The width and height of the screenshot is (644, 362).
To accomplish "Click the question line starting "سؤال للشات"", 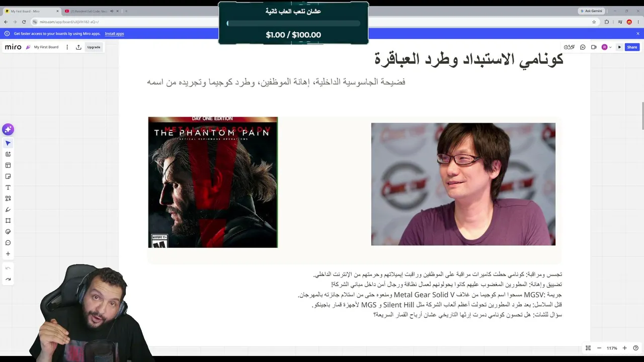I will (467, 315).
